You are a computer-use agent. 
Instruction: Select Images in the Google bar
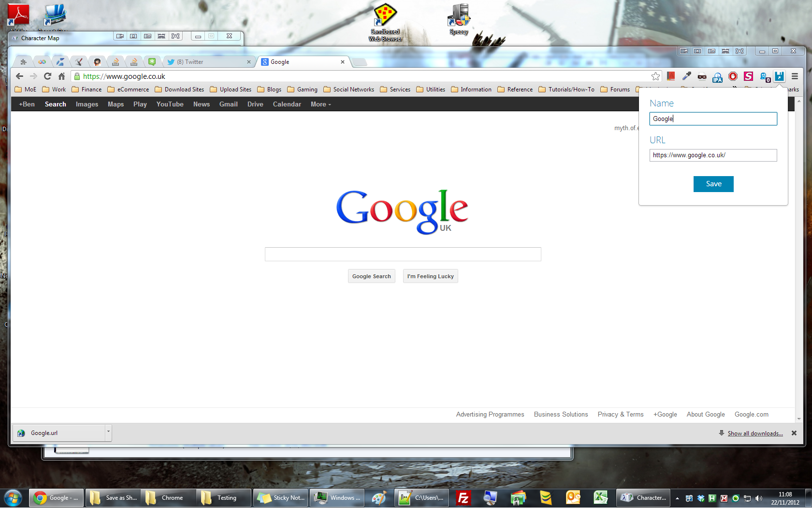[x=87, y=104]
